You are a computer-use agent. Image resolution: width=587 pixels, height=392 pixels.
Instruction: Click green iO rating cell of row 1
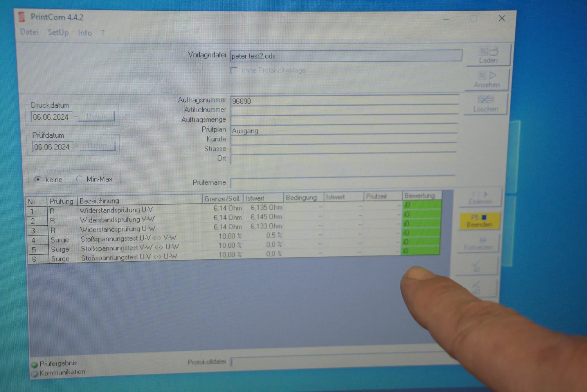click(422, 205)
